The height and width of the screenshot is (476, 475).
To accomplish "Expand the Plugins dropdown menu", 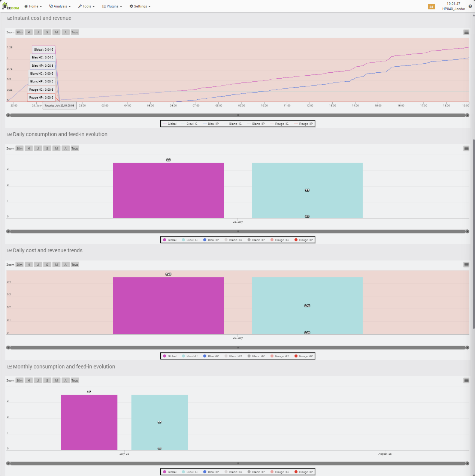I will point(112,6).
